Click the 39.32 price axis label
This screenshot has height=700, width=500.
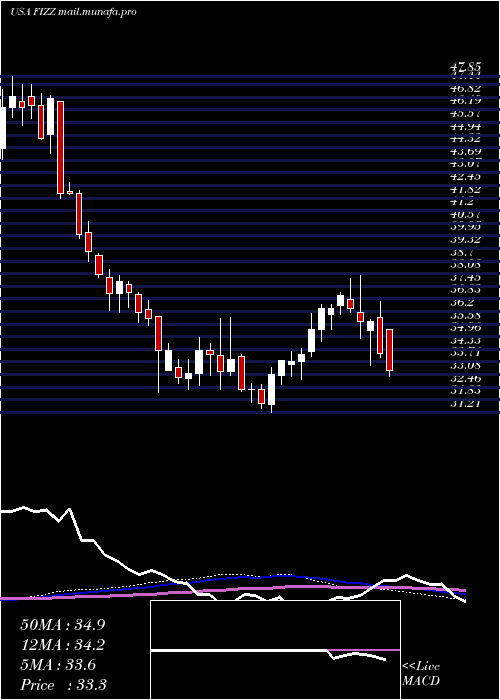point(465,240)
